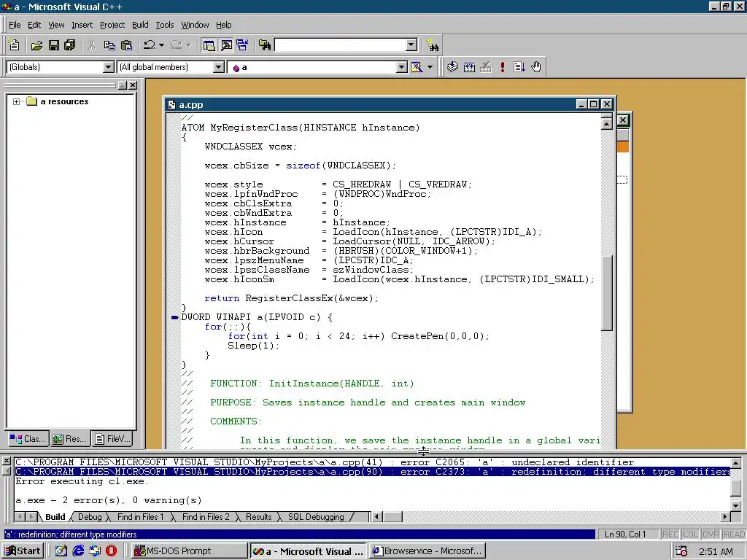Image resolution: width=747 pixels, height=560 pixels.
Task: Open the Insert menu
Action: click(82, 25)
